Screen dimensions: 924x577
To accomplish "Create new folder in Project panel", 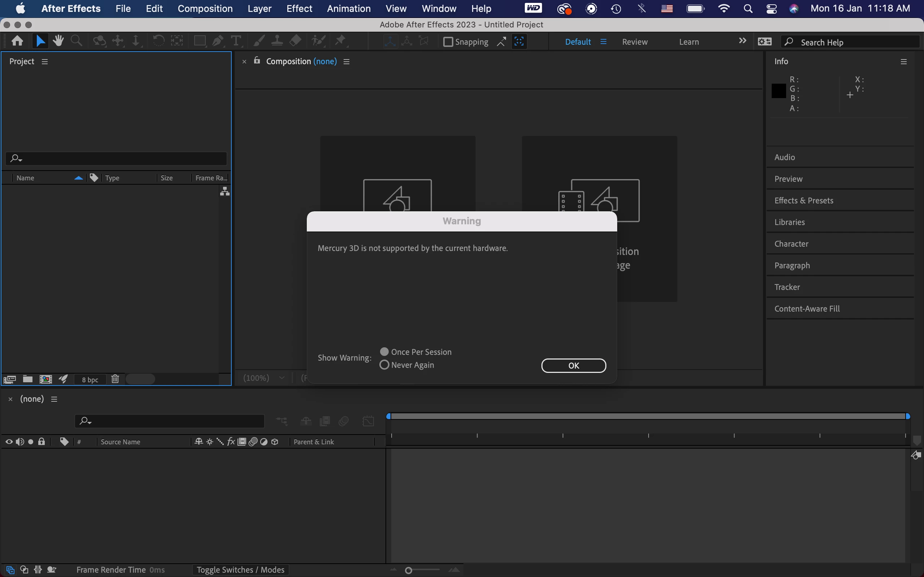I will coord(27,379).
